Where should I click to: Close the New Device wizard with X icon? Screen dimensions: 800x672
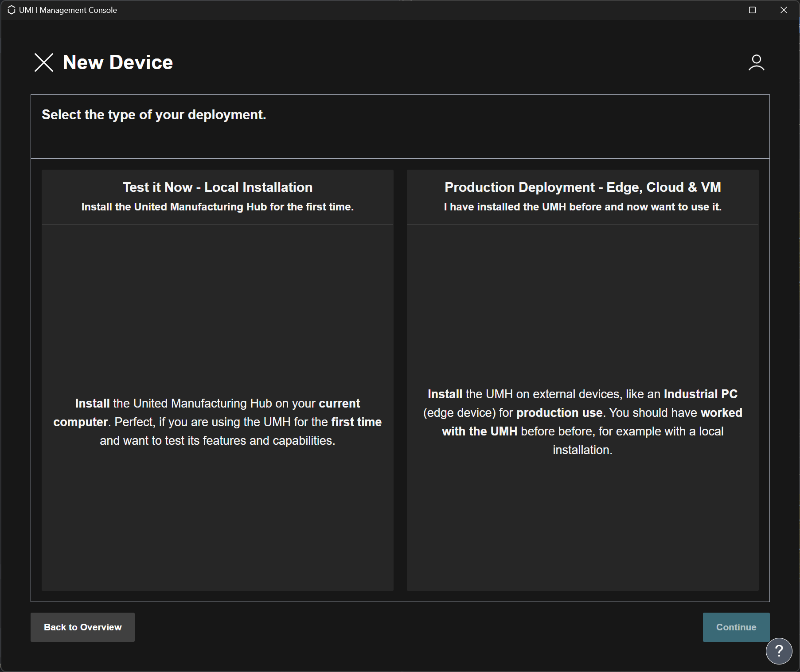pos(43,62)
